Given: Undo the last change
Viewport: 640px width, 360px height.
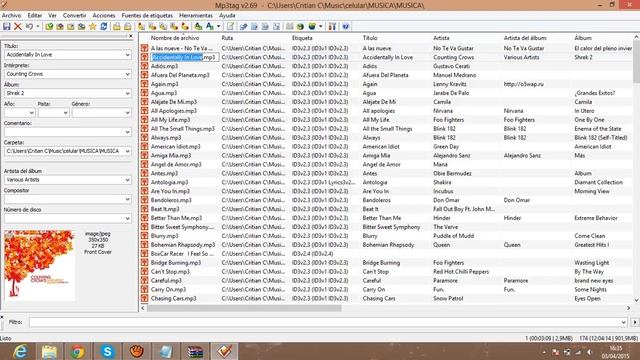Looking at the screenshot, I should pyautogui.click(x=29, y=27).
